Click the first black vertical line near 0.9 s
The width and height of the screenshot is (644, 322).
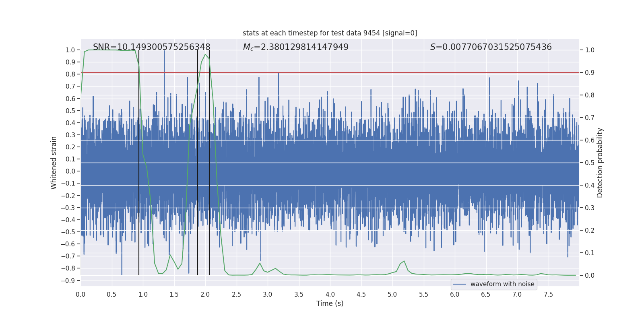139,161
